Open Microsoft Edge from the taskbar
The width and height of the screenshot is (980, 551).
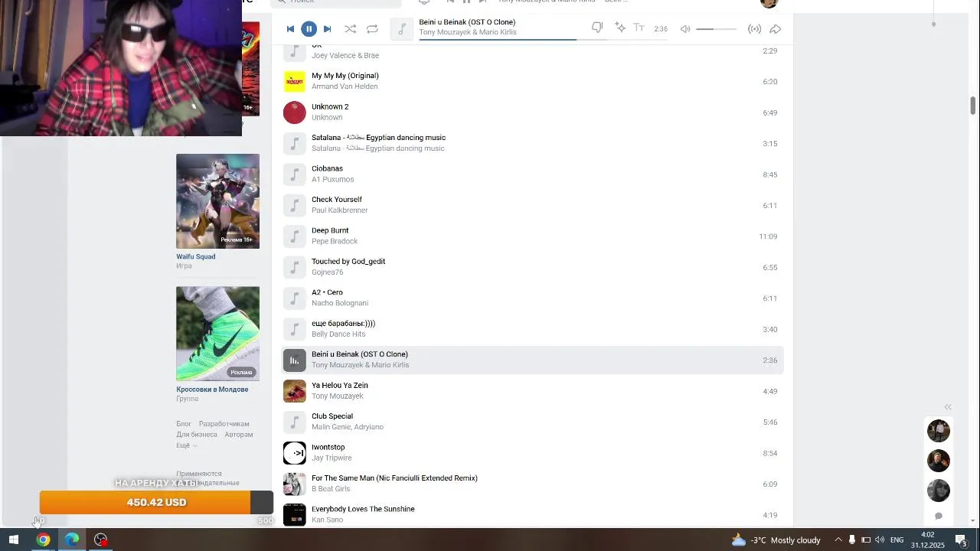tap(72, 540)
